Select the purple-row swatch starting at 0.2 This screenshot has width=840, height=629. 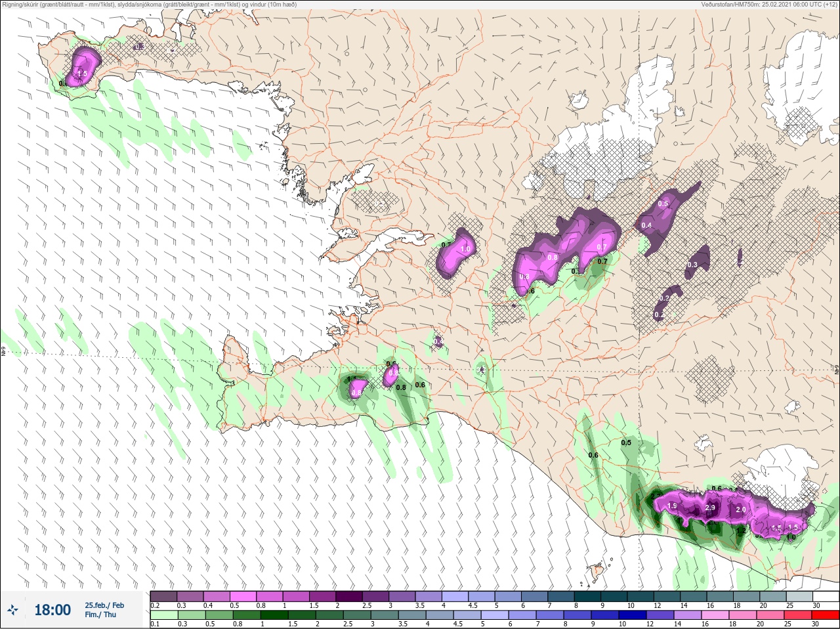(x=163, y=597)
